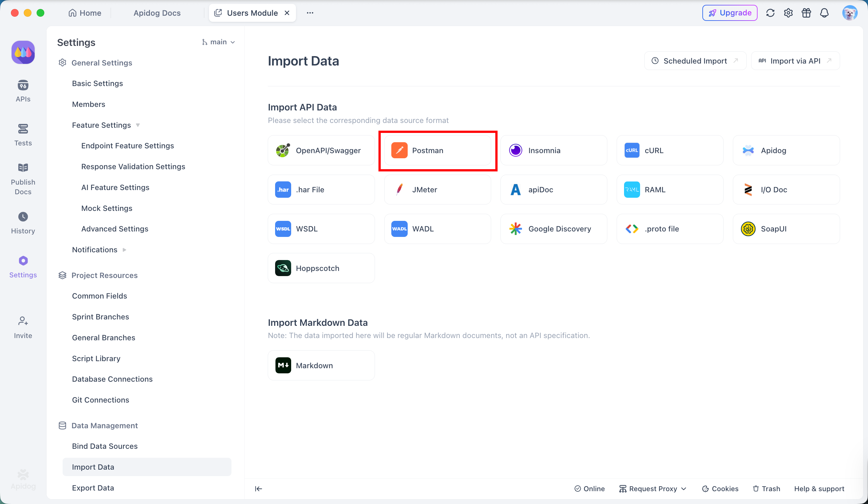
Task: Open the APIs section in sidebar
Action: coord(23,91)
